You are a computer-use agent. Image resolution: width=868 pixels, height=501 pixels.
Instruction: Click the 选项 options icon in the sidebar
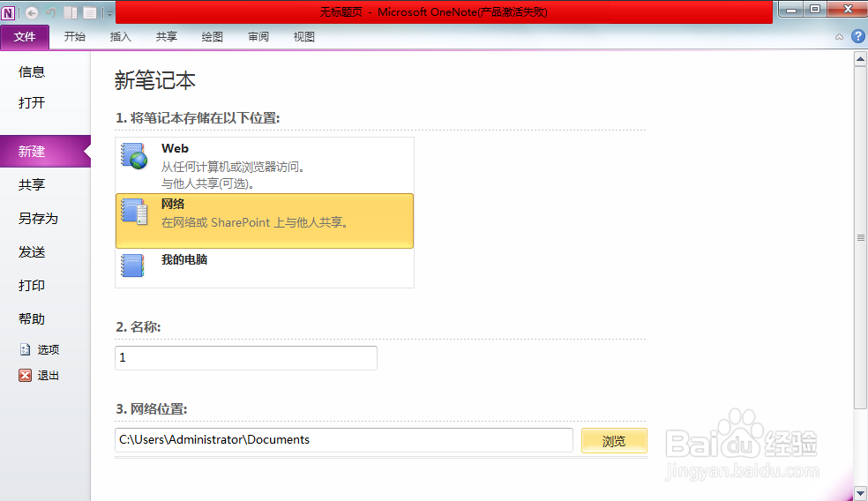pyautogui.click(x=26, y=349)
